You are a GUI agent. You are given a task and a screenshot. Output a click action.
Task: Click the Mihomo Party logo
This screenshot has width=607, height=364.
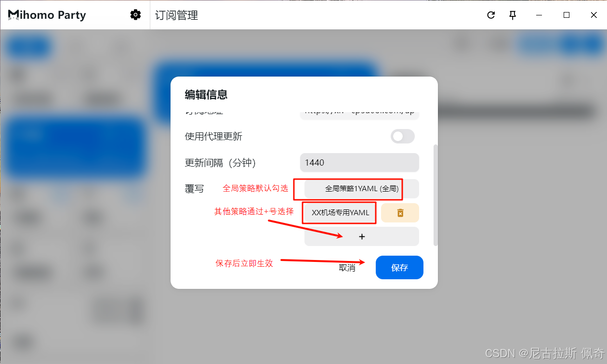click(47, 15)
